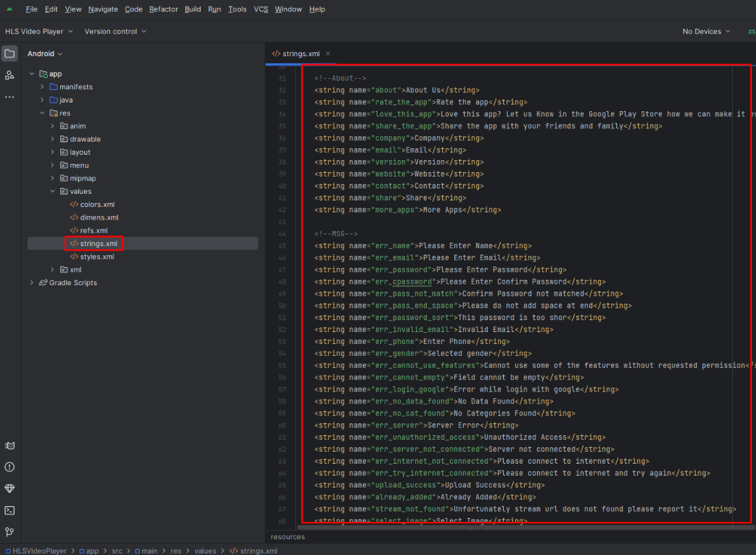Viewport: 756px width, 555px height.
Task: Open the Logcat tool window icon
Action: tap(10, 446)
